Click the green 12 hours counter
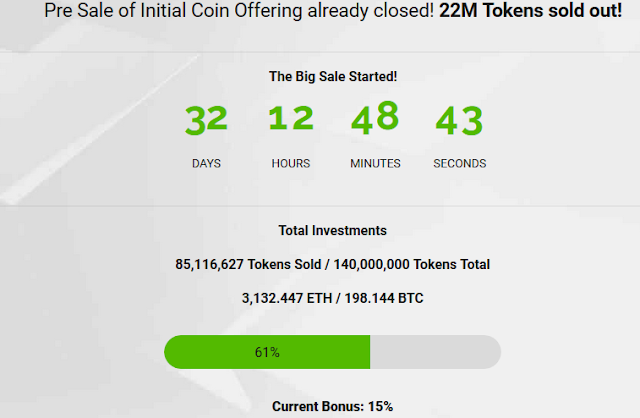This screenshot has width=640, height=418. tap(291, 118)
